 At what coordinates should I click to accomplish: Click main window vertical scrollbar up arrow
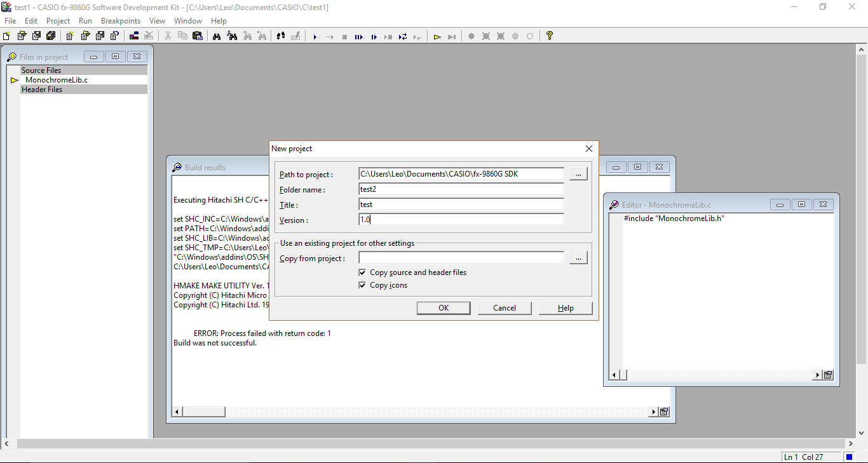click(862, 50)
